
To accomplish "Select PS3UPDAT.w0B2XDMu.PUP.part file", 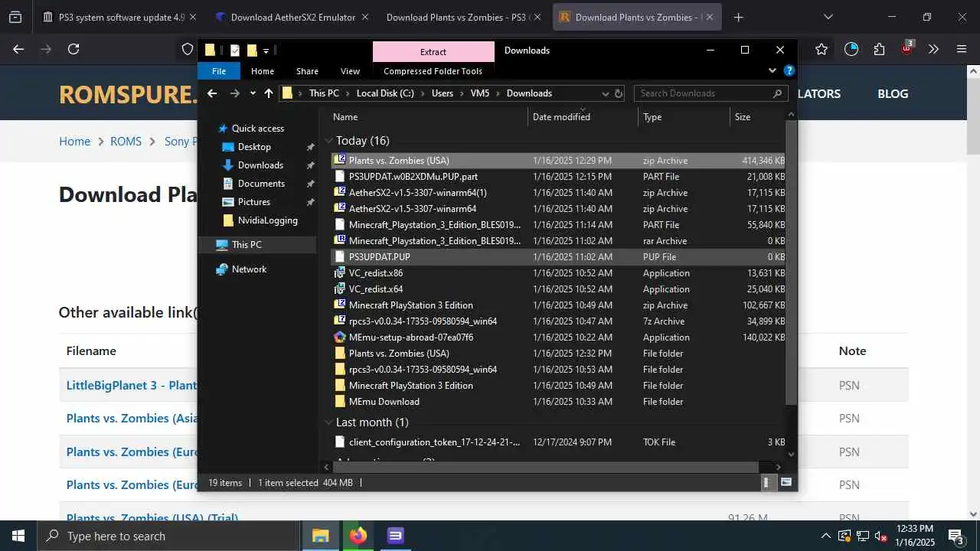I will click(x=559, y=177).
